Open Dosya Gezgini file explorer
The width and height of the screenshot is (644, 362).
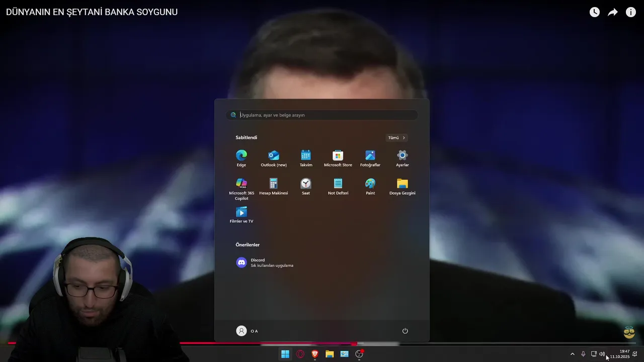pos(403,186)
